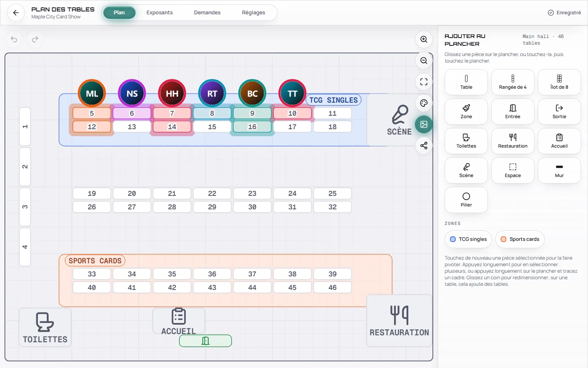The image size is (588, 368).
Task: Add a Restauration piece
Action: point(513,141)
